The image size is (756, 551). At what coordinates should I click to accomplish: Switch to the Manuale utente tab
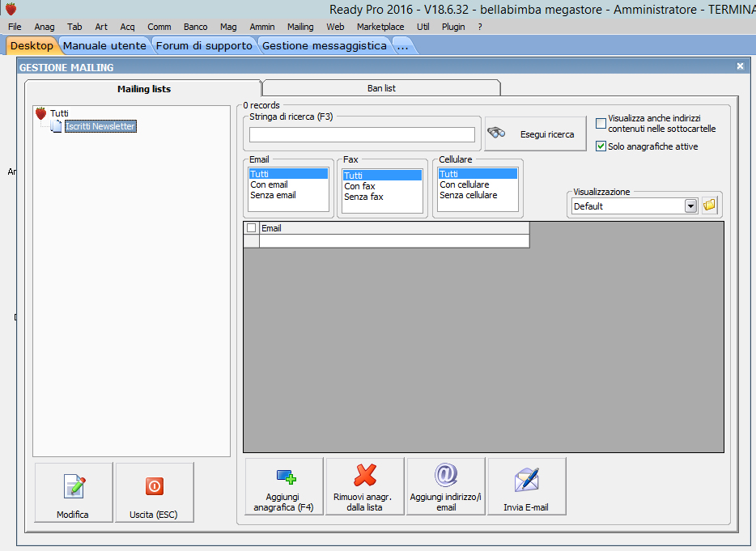click(104, 46)
